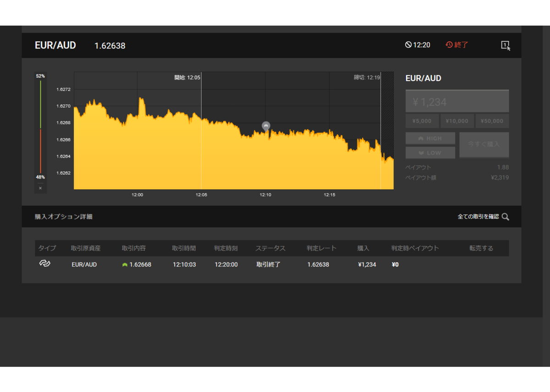
Task: Click the 終了 status label in the header
Action: click(x=462, y=45)
